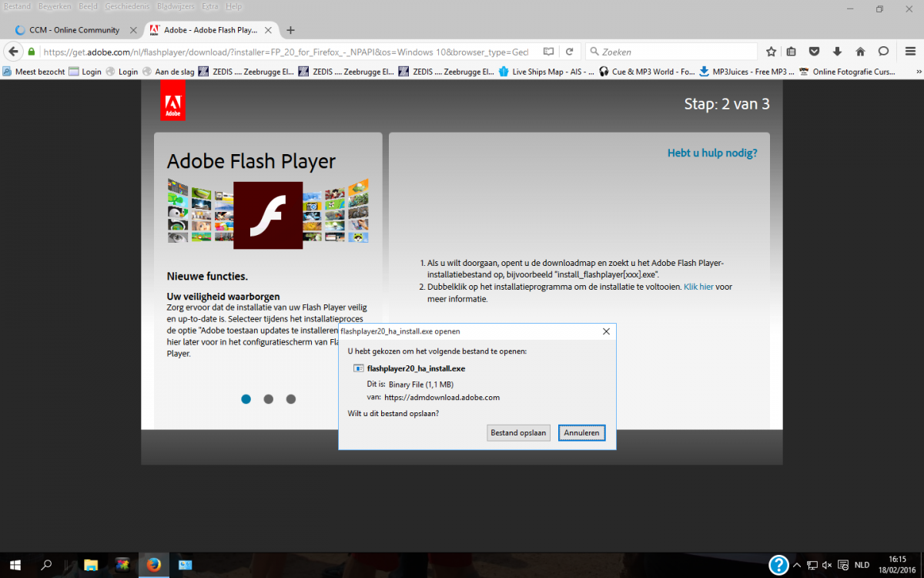Open the Geschiedenis menu
The width and height of the screenshot is (924, 578).
[x=127, y=6]
